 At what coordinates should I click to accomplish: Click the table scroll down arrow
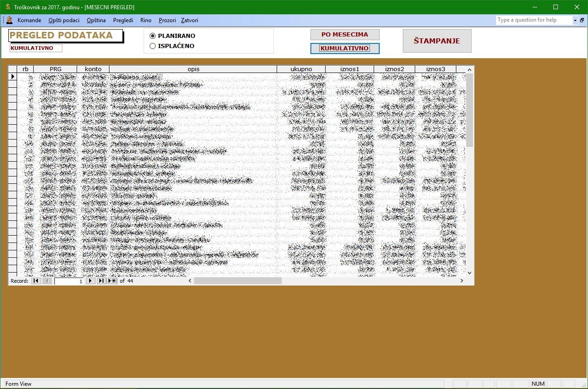469,273
